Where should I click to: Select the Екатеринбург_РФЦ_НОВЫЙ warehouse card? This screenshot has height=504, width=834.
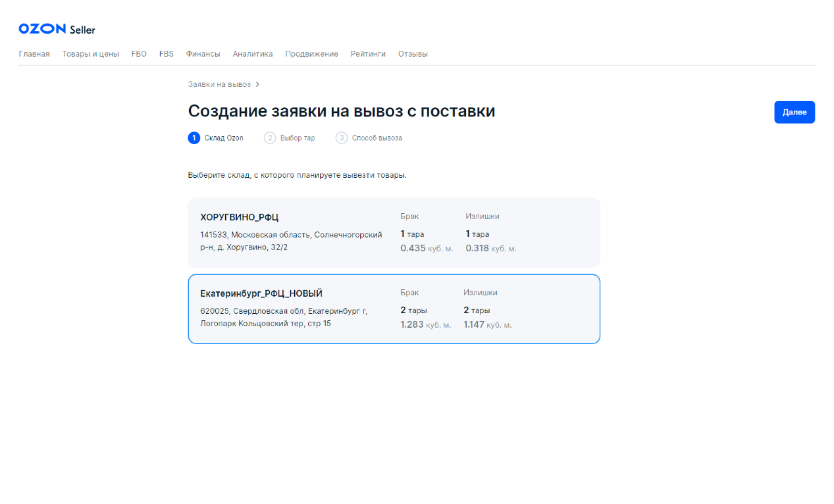pos(394,309)
